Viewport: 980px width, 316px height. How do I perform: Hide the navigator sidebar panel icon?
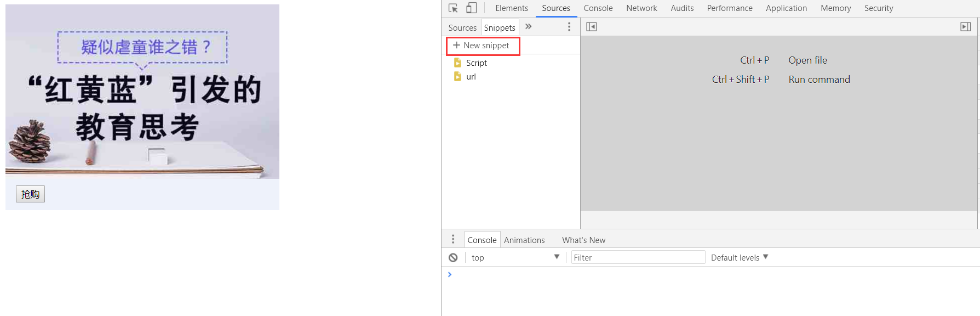(592, 27)
